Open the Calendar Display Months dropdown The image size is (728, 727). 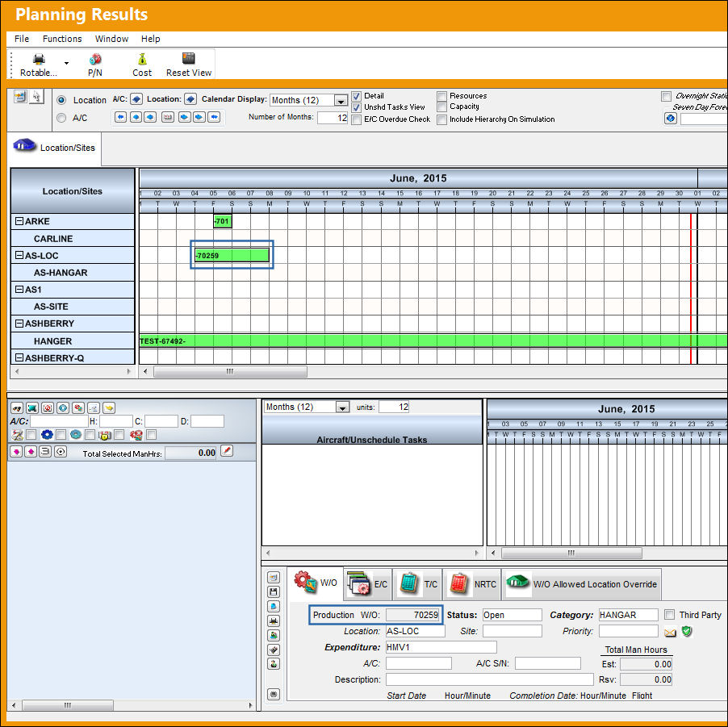(341, 100)
